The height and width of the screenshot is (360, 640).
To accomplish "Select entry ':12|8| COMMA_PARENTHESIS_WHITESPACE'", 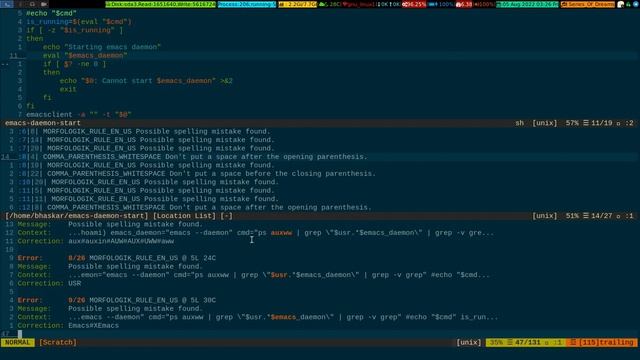I will 195,207.
